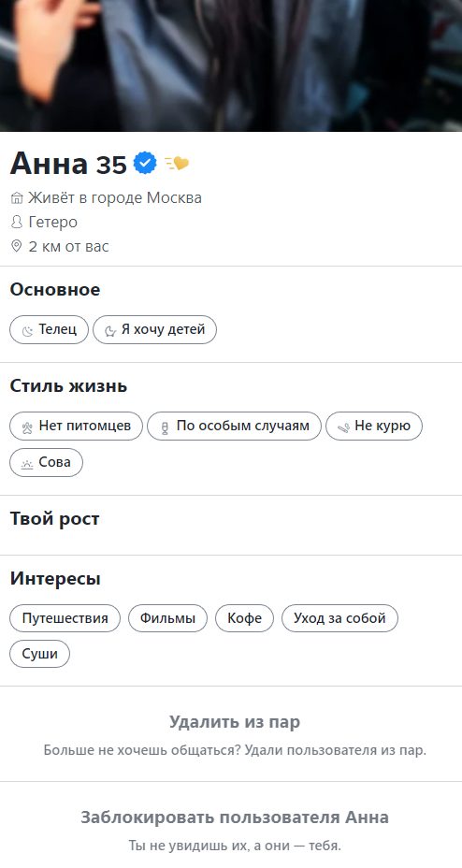Click the Стиль жизнь section heading
Viewport: 462px width, 868px height.
(68, 386)
